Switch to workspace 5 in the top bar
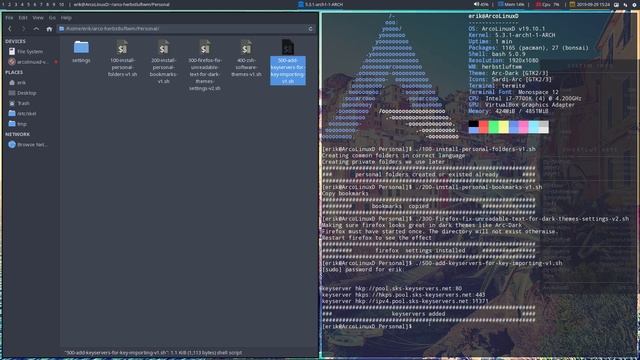640x360 pixels. [x=28, y=4]
